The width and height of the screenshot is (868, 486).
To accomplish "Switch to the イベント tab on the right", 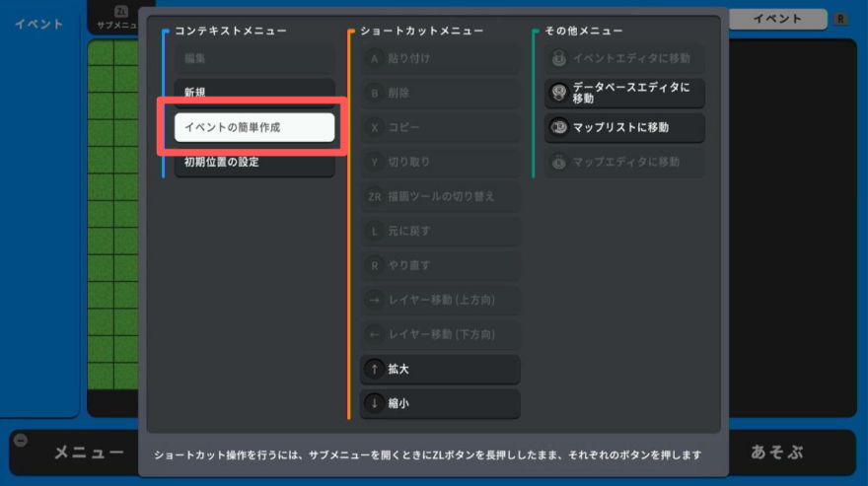I will [778, 19].
